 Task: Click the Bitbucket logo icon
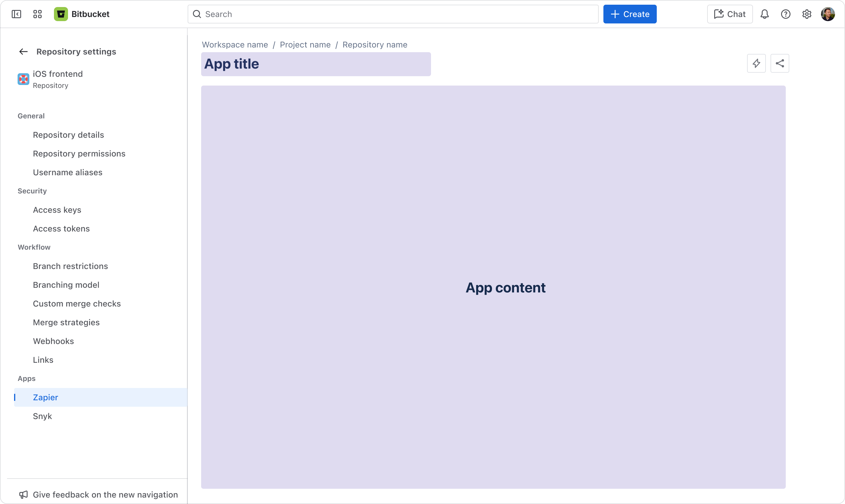(61, 14)
